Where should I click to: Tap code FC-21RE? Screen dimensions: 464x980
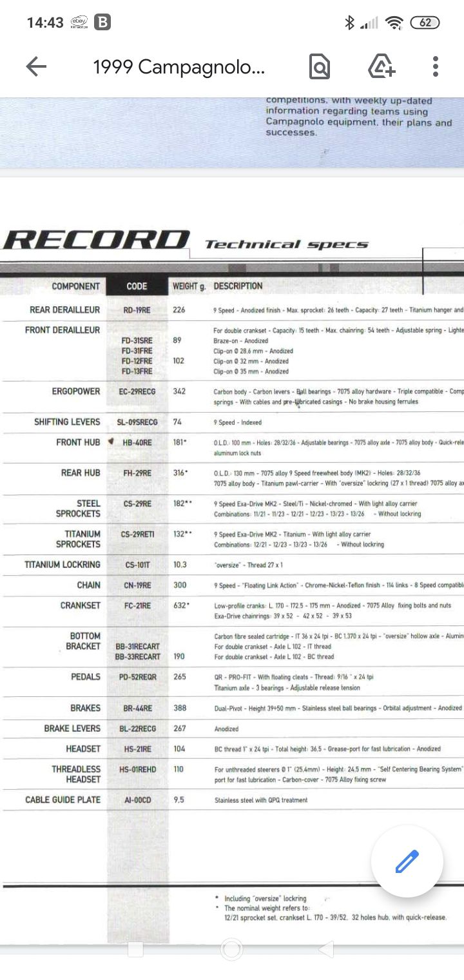point(137,606)
